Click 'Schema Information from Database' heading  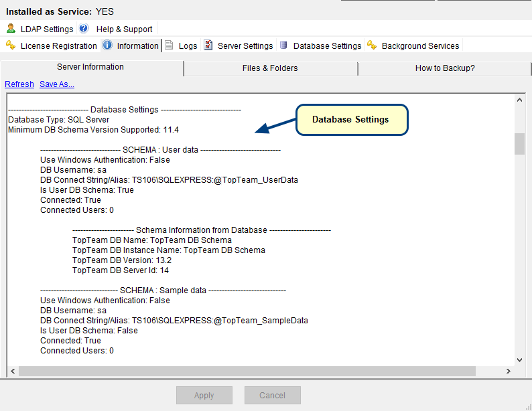[x=202, y=230]
